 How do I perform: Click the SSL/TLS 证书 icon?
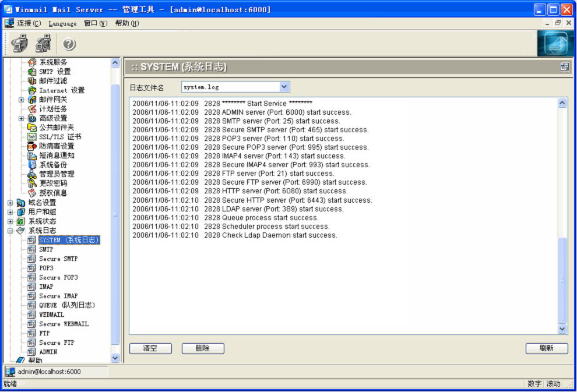click(x=32, y=137)
